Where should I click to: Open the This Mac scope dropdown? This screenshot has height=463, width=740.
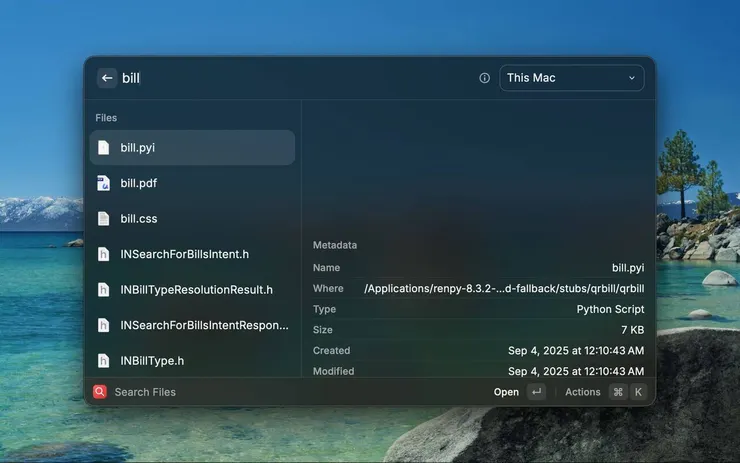pos(572,78)
